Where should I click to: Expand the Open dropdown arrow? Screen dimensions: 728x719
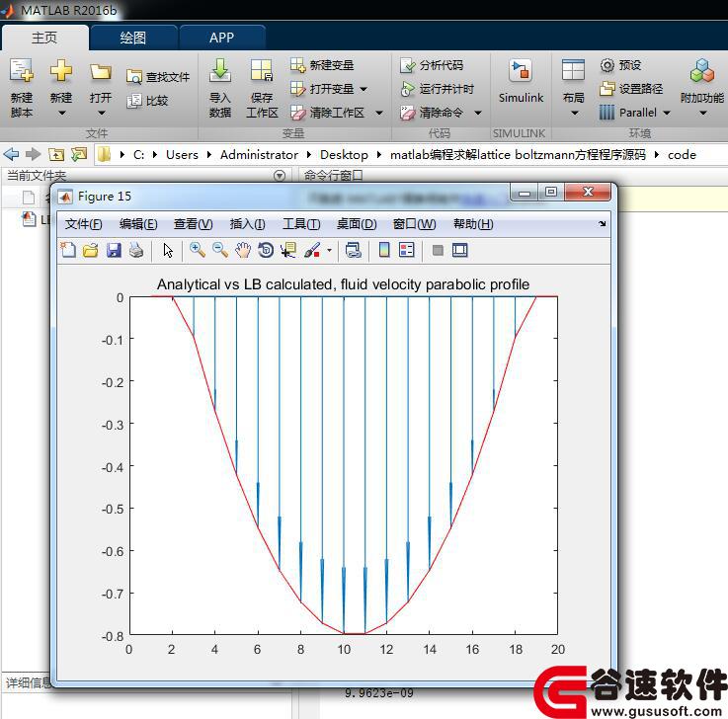(x=101, y=113)
